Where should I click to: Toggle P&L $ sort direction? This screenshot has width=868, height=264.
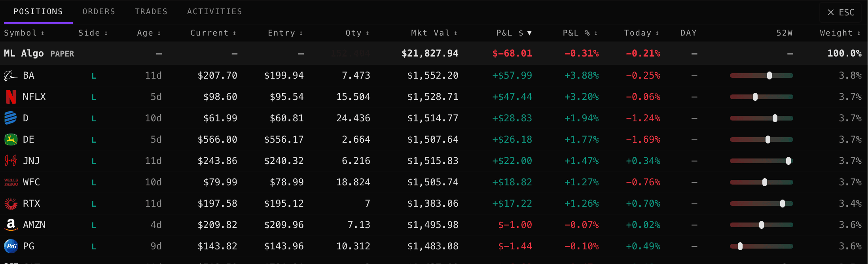click(514, 33)
